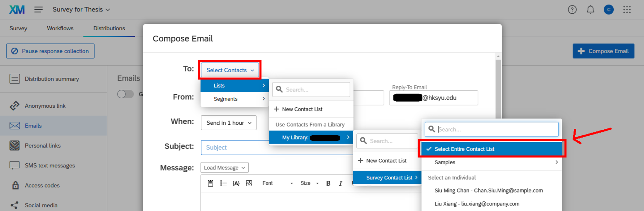
Task: Toggle the switch in Emails panel
Action: (125, 94)
